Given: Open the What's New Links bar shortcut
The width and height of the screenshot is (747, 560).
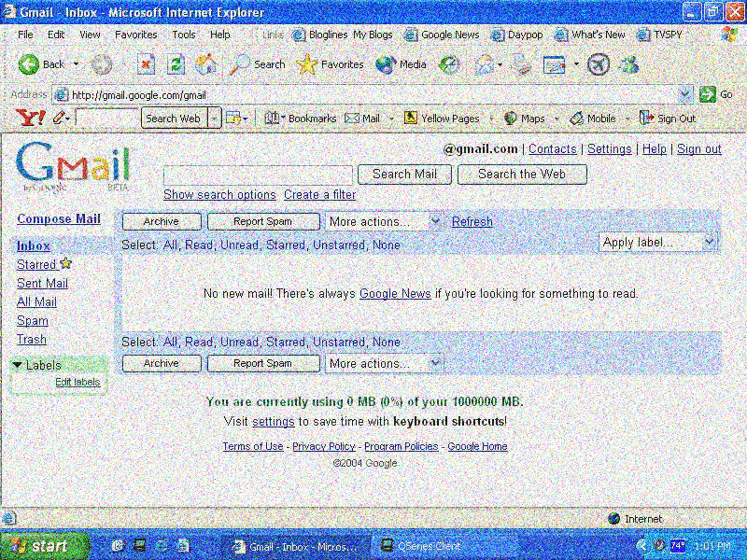Looking at the screenshot, I should click(x=590, y=35).
